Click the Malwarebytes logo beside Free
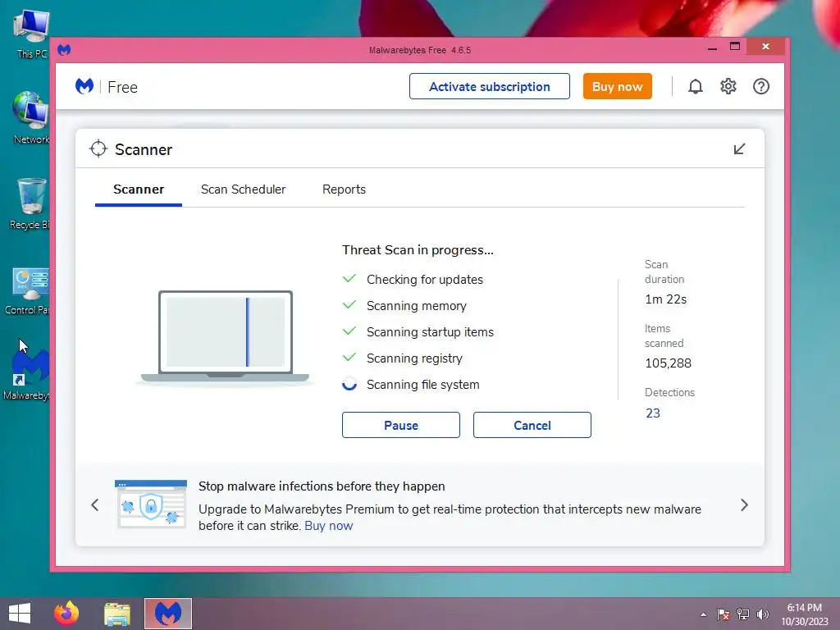The image size is (840, 630). (x=84, y=86)
